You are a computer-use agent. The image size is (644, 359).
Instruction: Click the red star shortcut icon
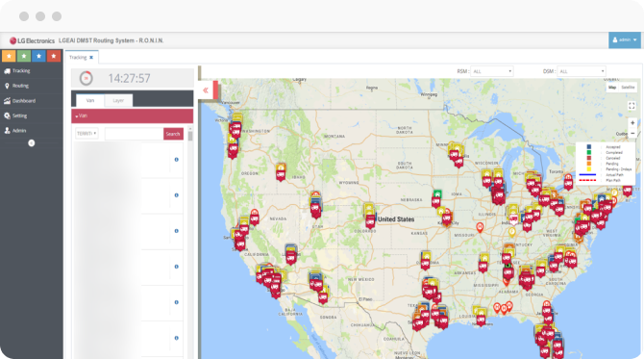click(x=54, y=56)
